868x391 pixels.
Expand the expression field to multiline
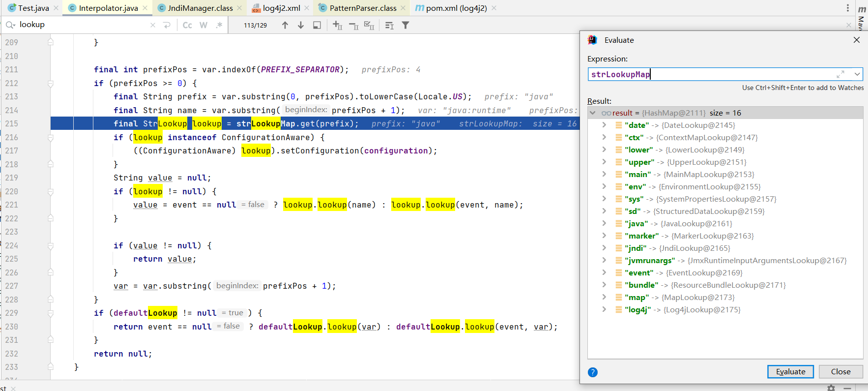pyautogui.click(x=840, y=74)
